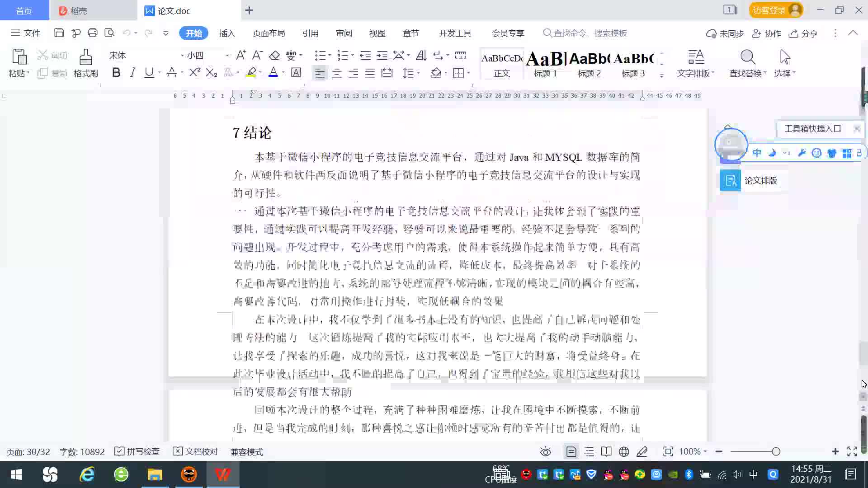The height and width of the screenshot is (488, 868).
Task: Open 论文排版 panel icon
Action: click(x=730, y=181)
